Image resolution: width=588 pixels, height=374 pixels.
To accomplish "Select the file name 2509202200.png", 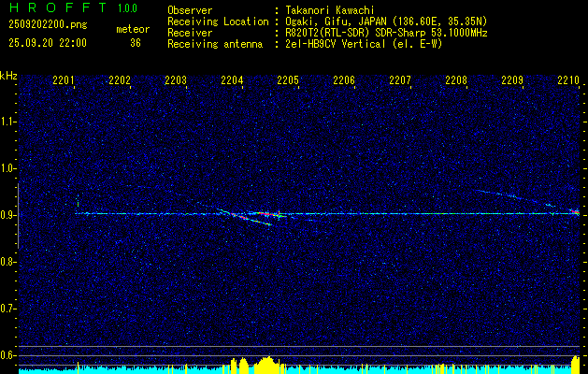I will pos(48,24).
